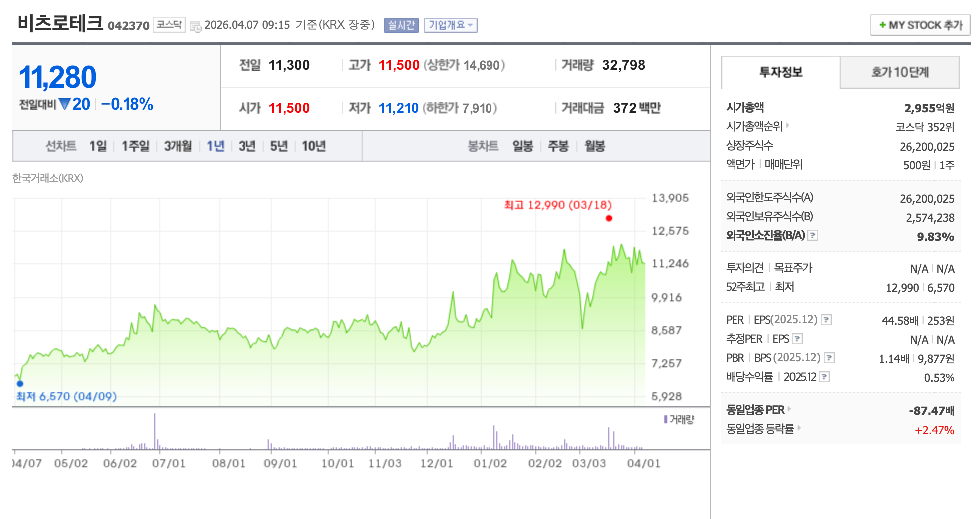
Task: Select the 5년 line chart period
Action: (x=279, y=146)
